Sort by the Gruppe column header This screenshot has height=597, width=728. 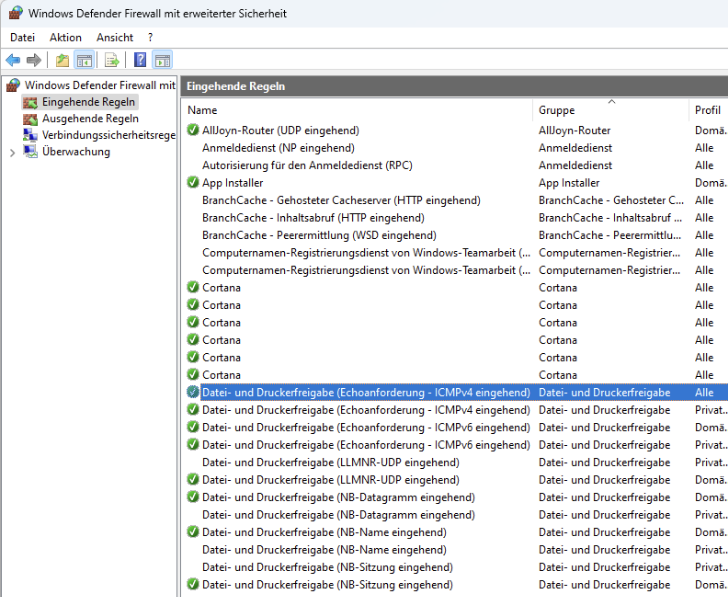coord(610,110)
